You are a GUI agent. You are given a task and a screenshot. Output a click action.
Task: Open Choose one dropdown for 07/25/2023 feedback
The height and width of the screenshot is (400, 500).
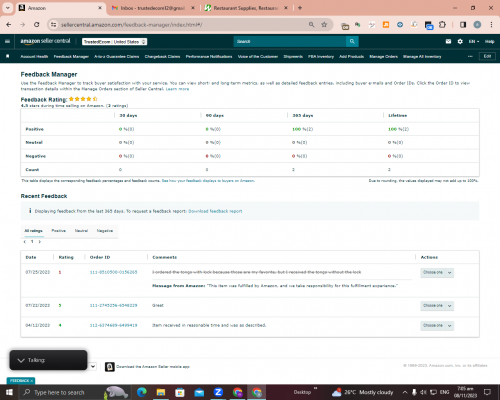437,272
